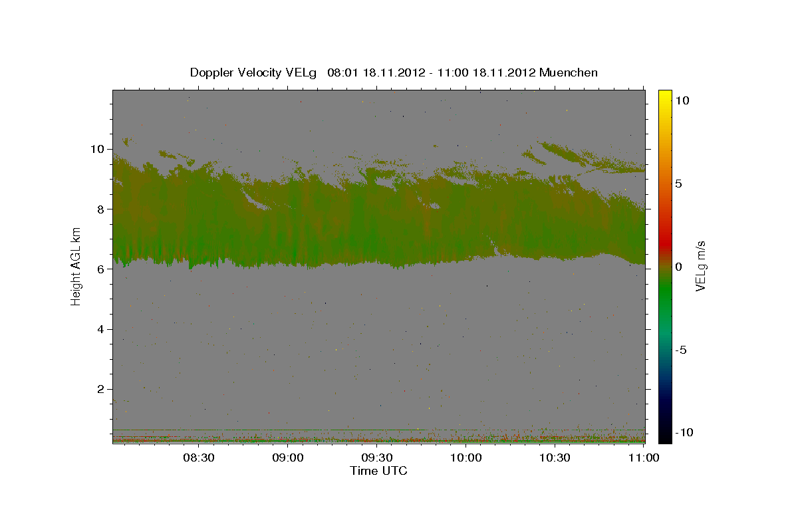The image size is (798, 532).
Task: Click the height axis value 8
Action: (102, 209)
